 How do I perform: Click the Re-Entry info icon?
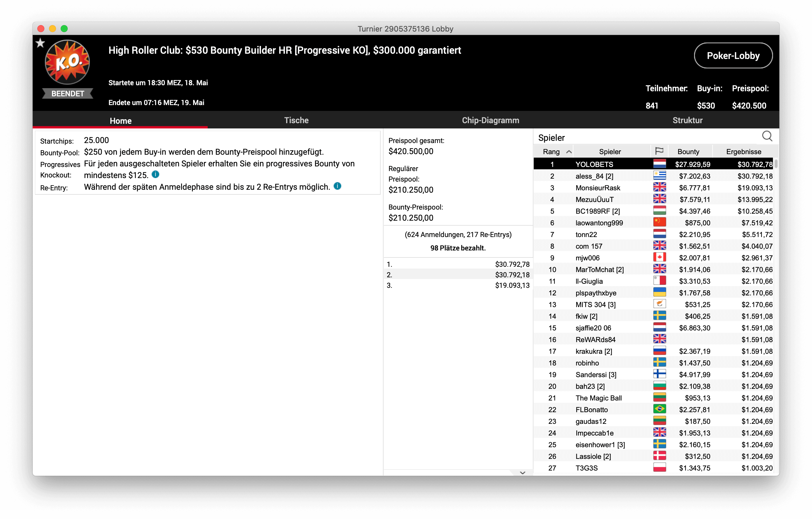tap(337, 186)
